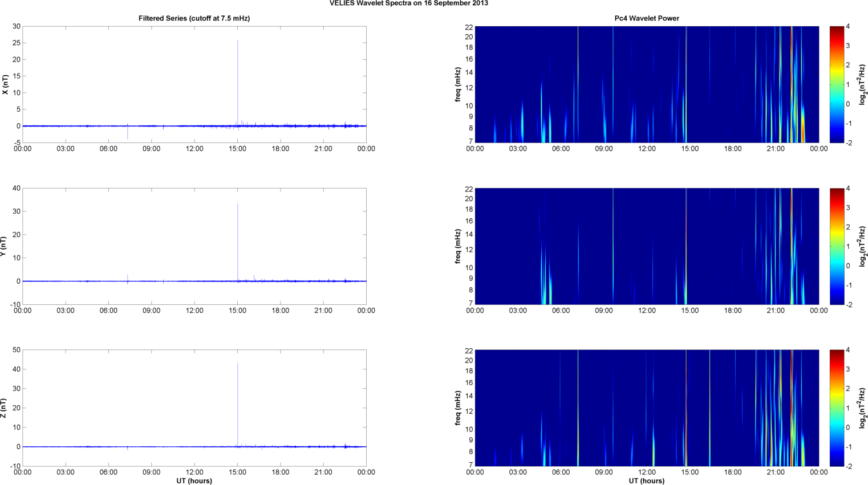Click bright line near 09:30 in Y spectrogram

click(x=613, y=246)
